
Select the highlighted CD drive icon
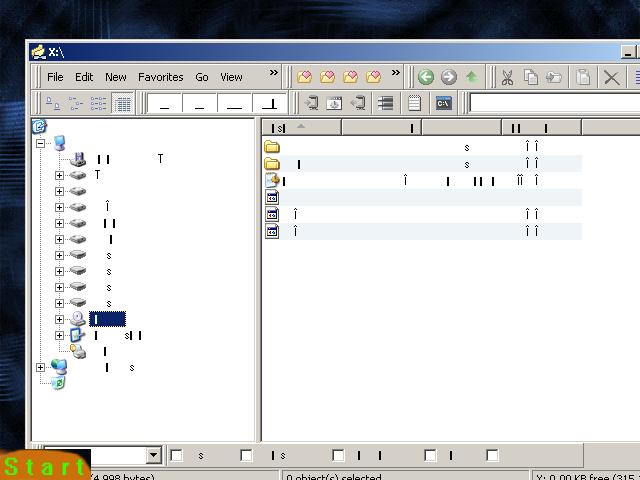point(78,319)
